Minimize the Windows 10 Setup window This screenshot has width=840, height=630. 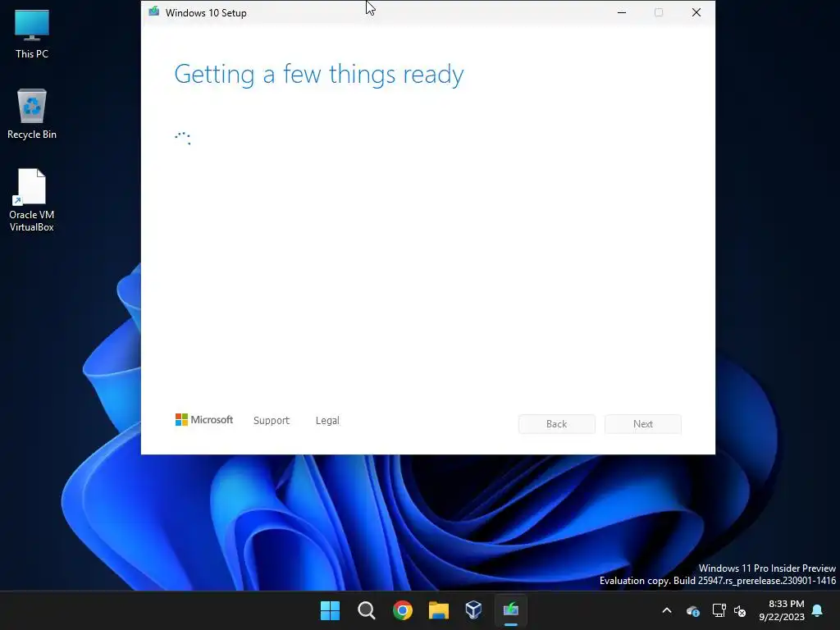pos(622,12)
